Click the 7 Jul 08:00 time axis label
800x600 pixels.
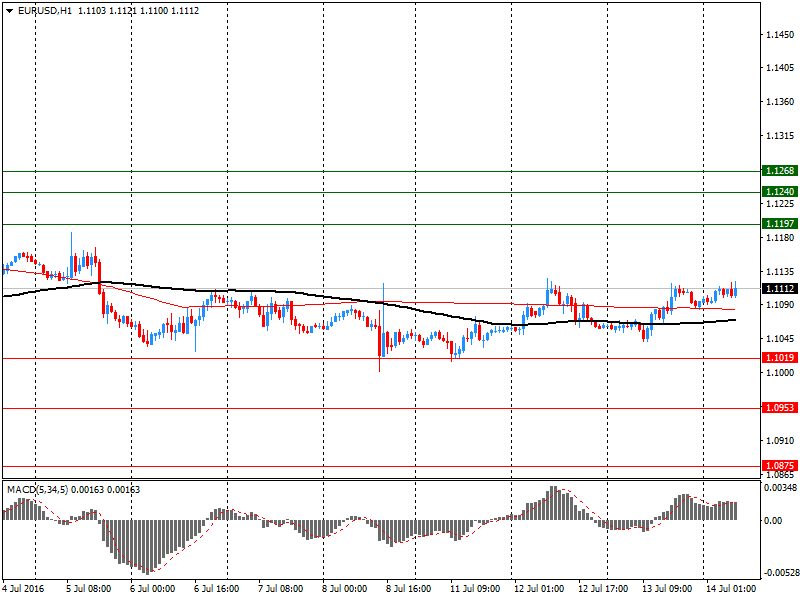[281, 589]
